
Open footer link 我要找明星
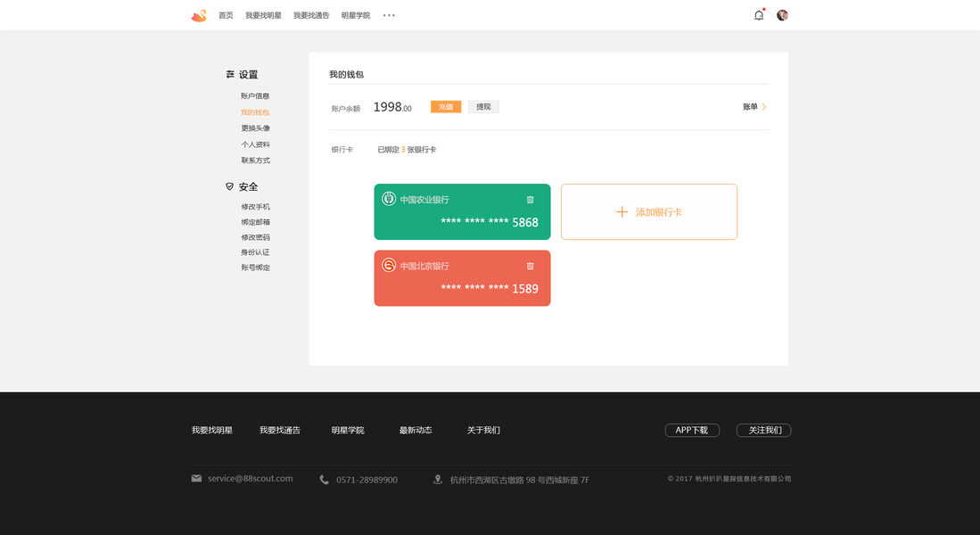212,430
